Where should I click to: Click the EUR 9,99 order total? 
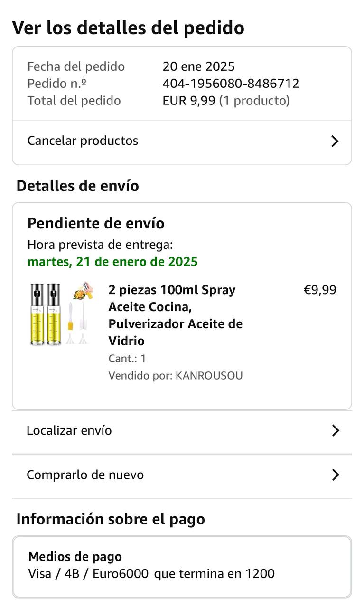tap(189, 101)
